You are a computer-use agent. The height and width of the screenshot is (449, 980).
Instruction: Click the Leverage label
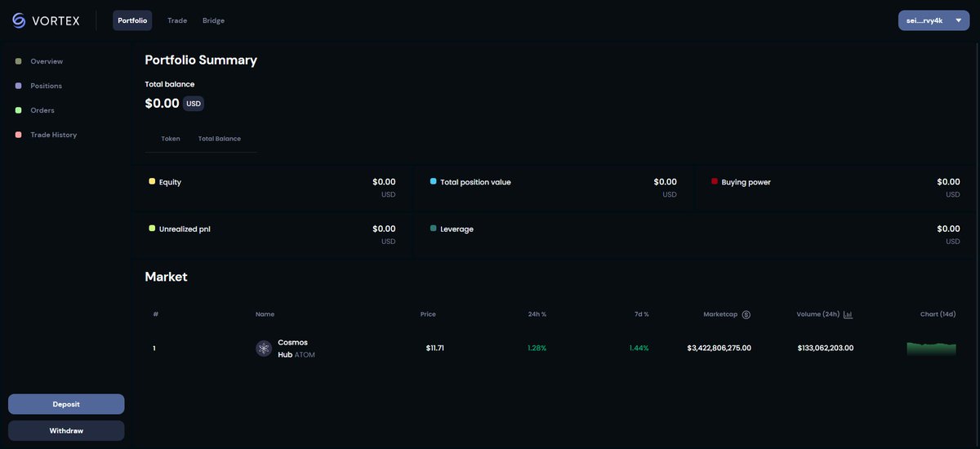pos(457,229)
